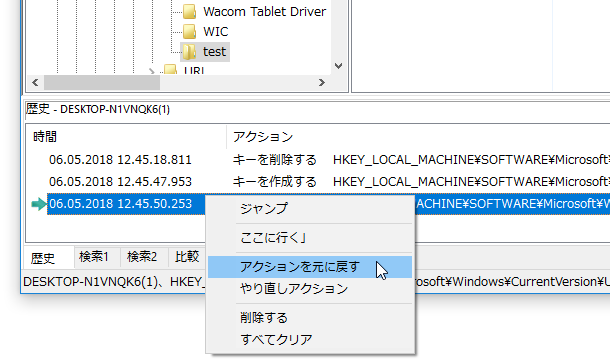Click the horizontal scrollbar thumb in tree pane
Image resolution: width=610 pixels, height=364 pixels.
point(102,82)
